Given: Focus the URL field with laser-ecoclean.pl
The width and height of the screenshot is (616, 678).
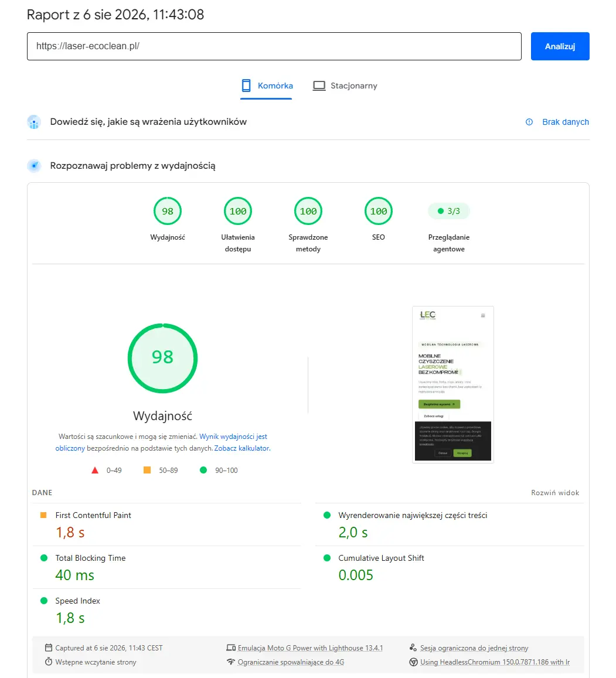Looking at the screenshot, I should pos(274,46).
